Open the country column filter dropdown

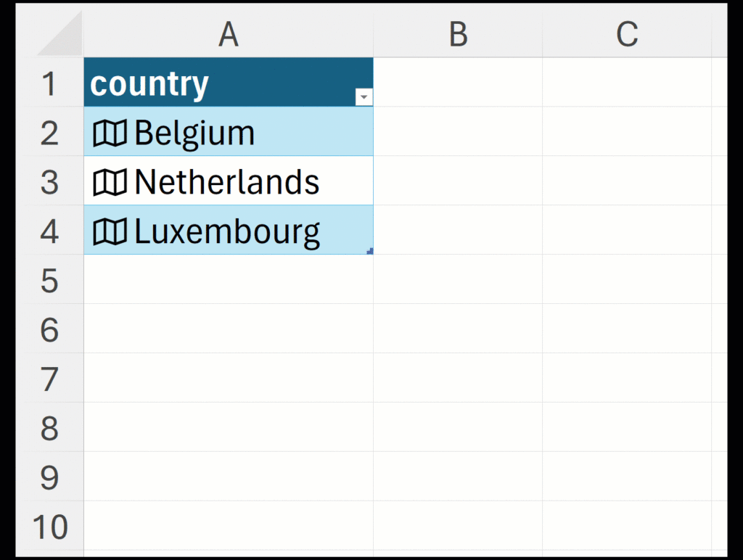364,97
